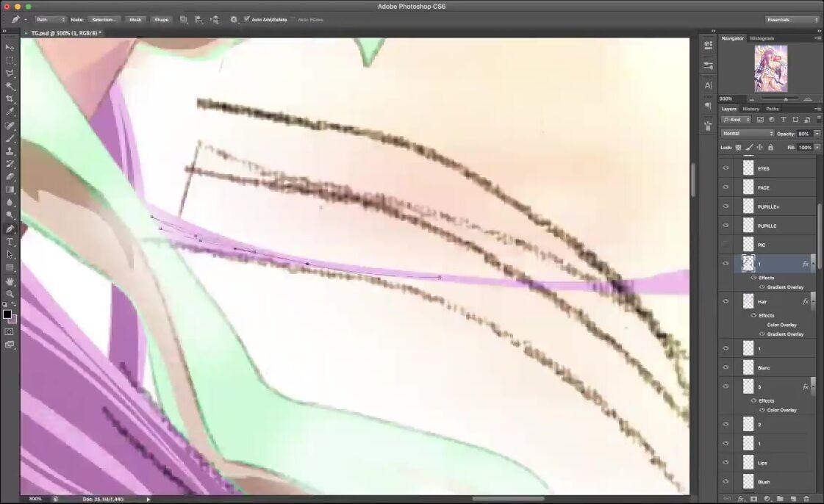This screenshot has height=504, width=824.
Task: Uncheck Auto Add/Delete checkbox
Action: point(247,19)
